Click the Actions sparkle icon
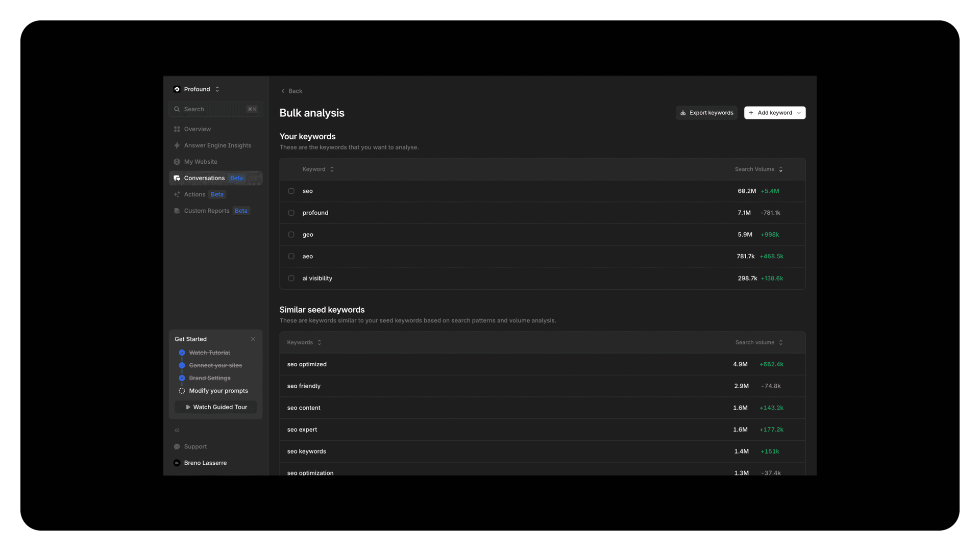The image size is (980, 551). click(x=177, y=194)
